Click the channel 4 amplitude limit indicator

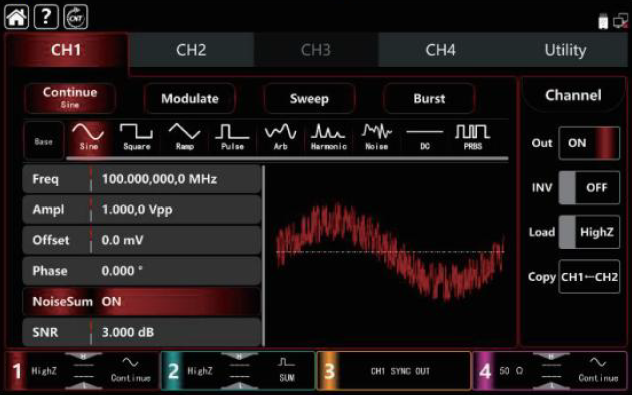coord(551,371)
